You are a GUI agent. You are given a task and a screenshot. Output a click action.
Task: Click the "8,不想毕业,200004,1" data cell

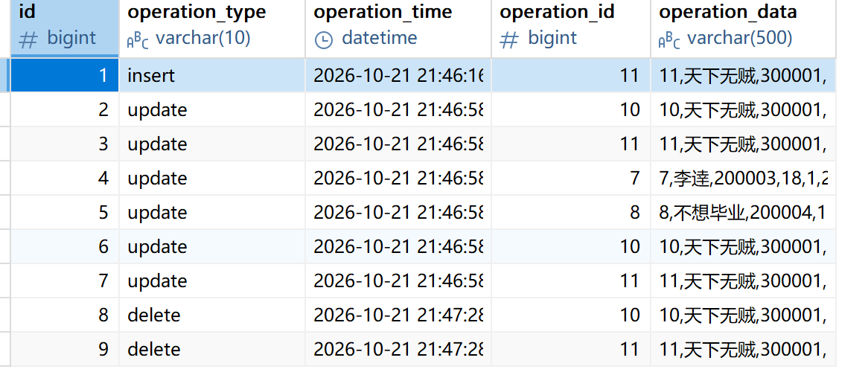[x=743, y=212]
